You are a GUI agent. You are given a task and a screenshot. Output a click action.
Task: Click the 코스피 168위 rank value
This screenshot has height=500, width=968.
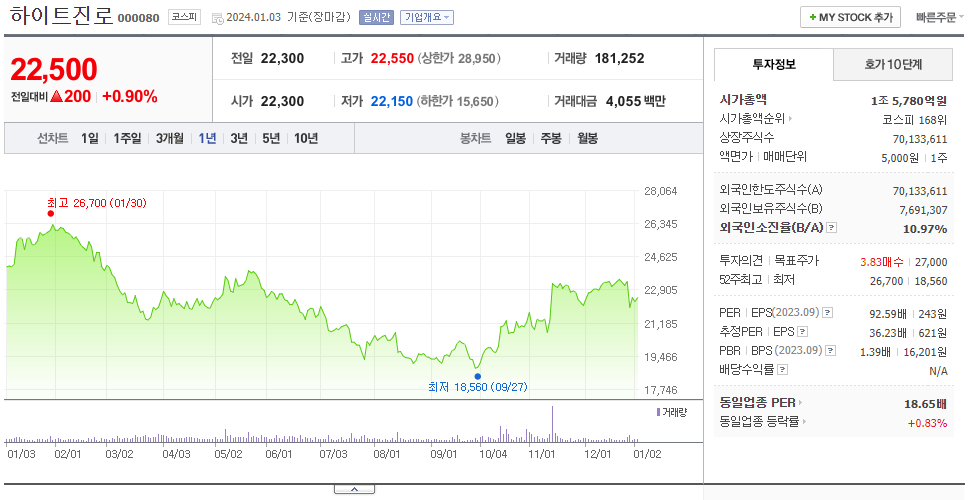tap(914, 119)
